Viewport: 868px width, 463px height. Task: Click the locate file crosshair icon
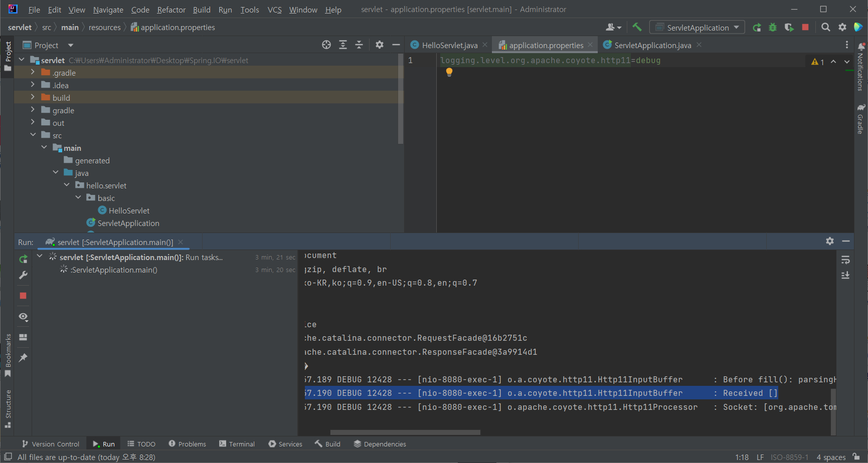[326, 45]
